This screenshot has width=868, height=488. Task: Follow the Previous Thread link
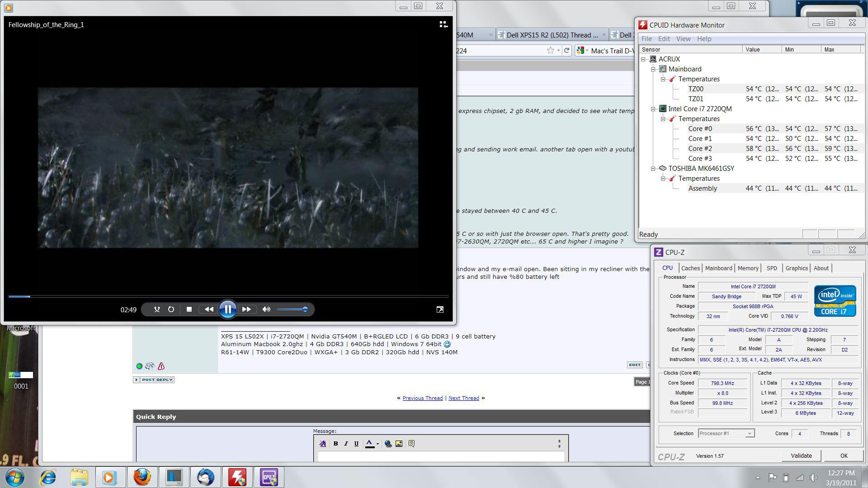click(x=422, y=398)
